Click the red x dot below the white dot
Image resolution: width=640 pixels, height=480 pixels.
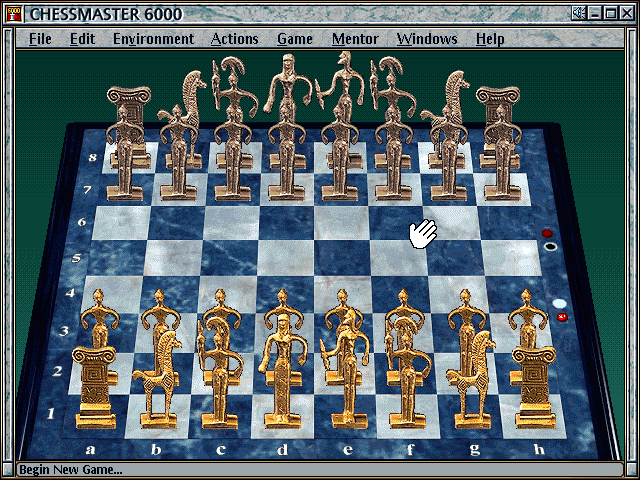562,317
